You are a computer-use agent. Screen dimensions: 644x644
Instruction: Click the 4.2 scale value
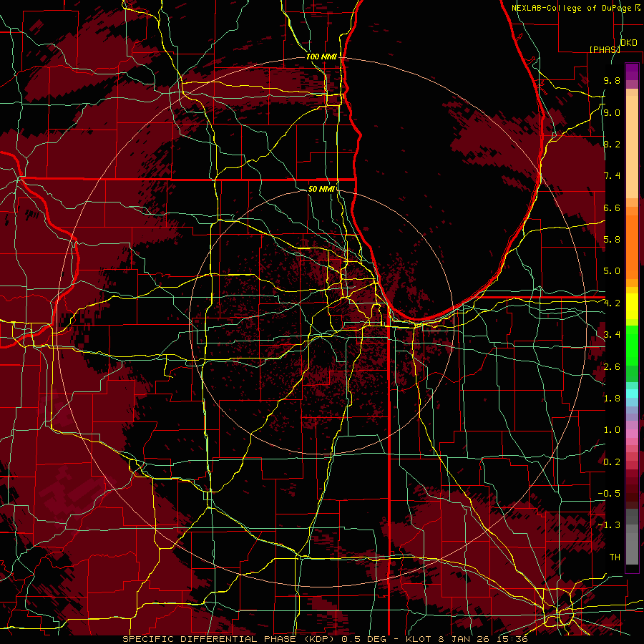tap(612, 303)
